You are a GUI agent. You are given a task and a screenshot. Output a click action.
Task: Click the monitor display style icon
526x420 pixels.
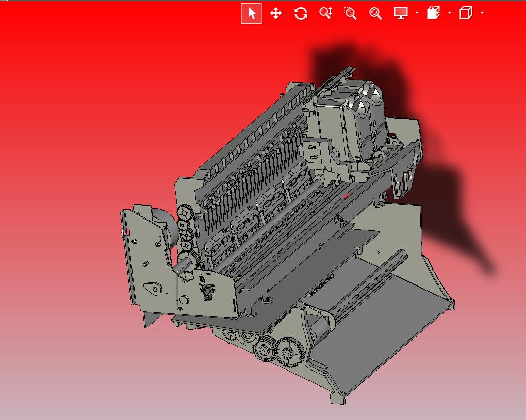pos(401,13)
